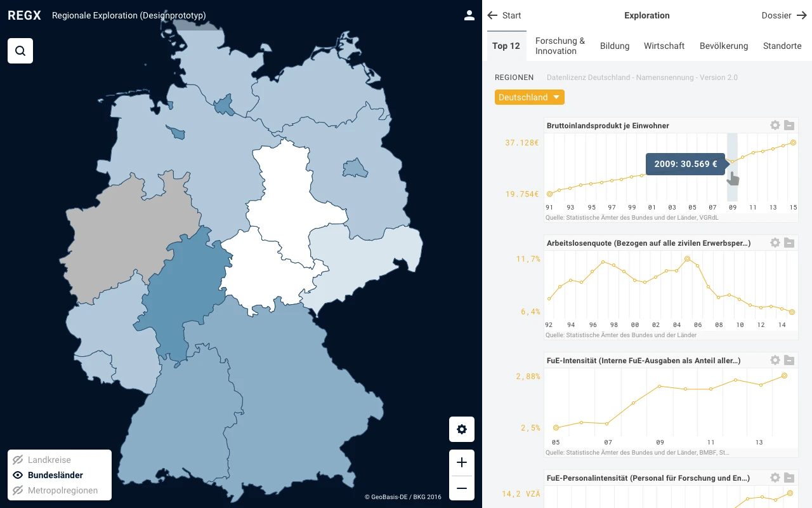Open the Forschung & Innovation tab
Viewport: 812px width, 508px height.
pyautogui.click(x=560, y=46)
